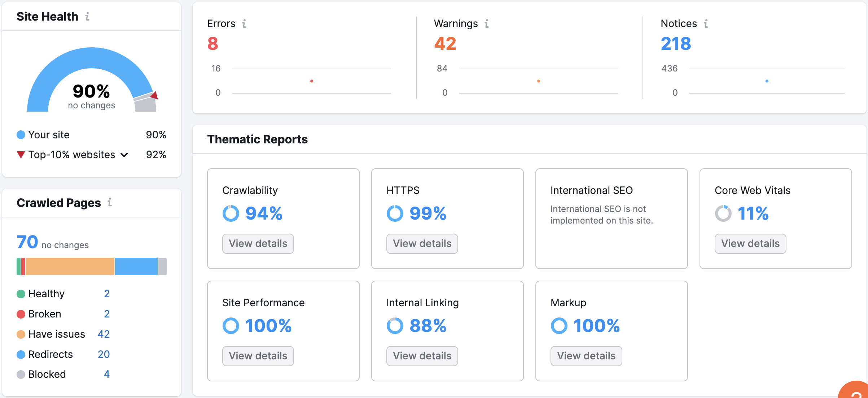Expand the Top-10% websites dropdown
868x398 pixels.
124,155
